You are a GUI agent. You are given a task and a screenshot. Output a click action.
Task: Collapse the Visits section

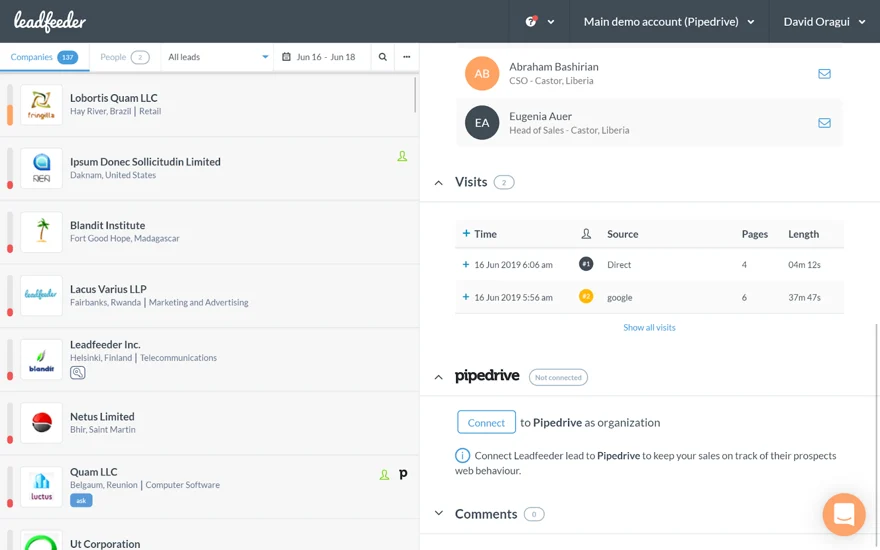pos(438,182)
